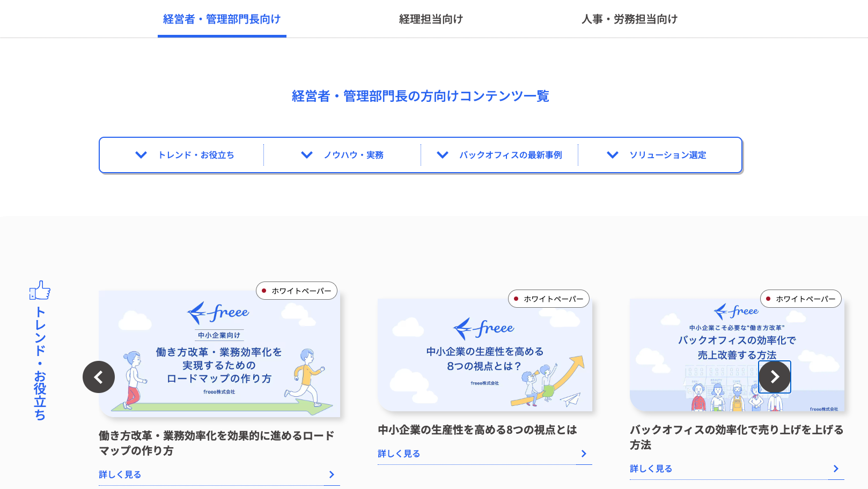
Task: Click the ホワイトペーパー badge on third card
Action: click(x=801, y=299)
